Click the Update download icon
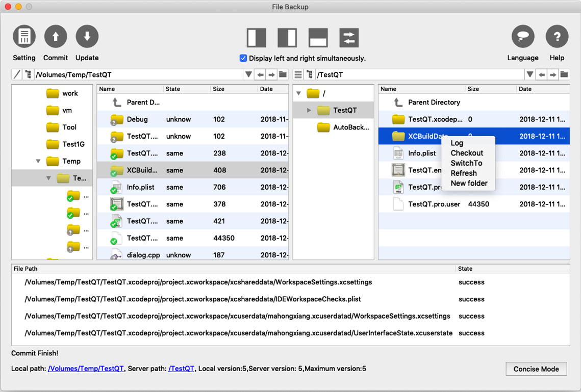 [x=87, y=36]
